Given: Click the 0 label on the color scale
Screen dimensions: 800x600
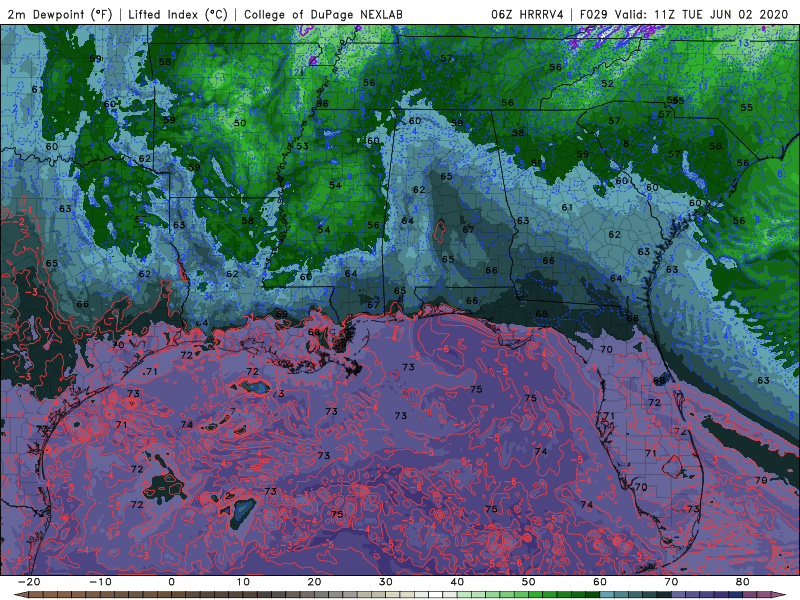Looking at the screenshot, I should click(x=171, y=582).
